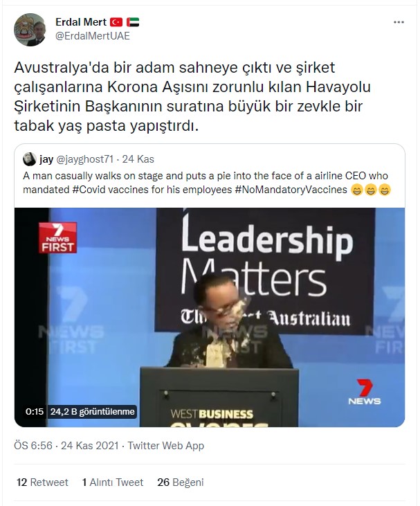Click jay's small profile avatar
Viewport: 420px width, 506px height.
(29, 159)
